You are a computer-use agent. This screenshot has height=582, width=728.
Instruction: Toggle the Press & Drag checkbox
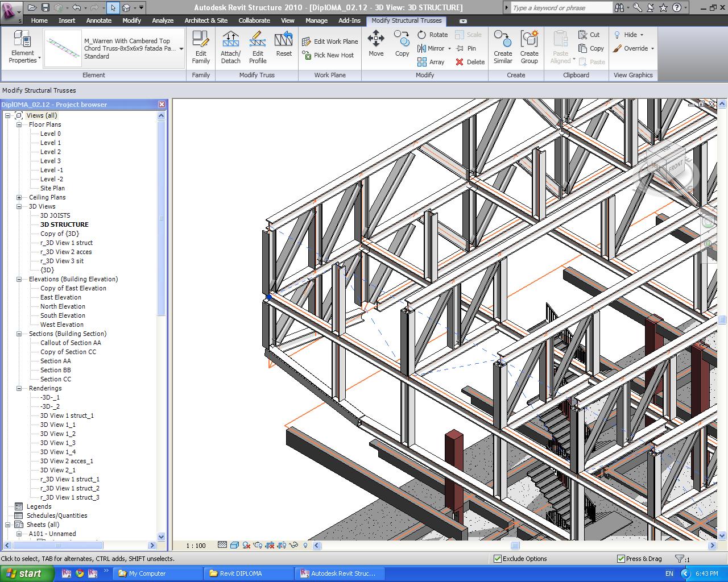pos(621,559)
